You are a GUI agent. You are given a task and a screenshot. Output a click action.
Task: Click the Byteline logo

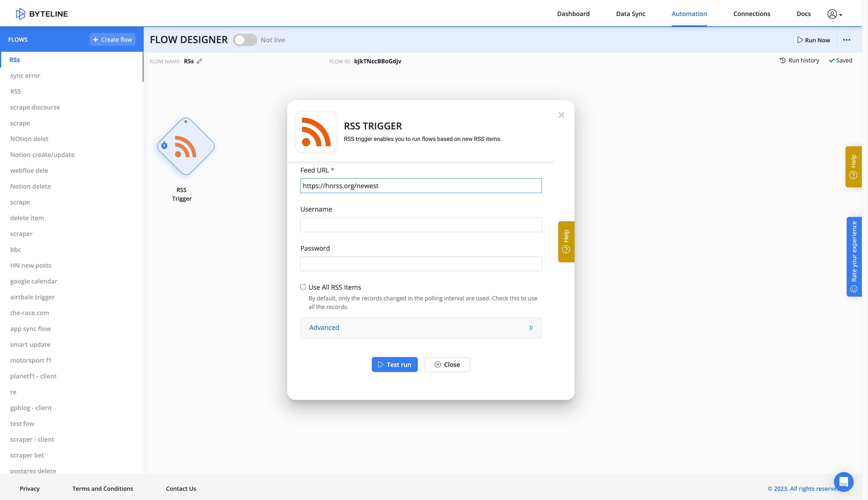point(42,14)
